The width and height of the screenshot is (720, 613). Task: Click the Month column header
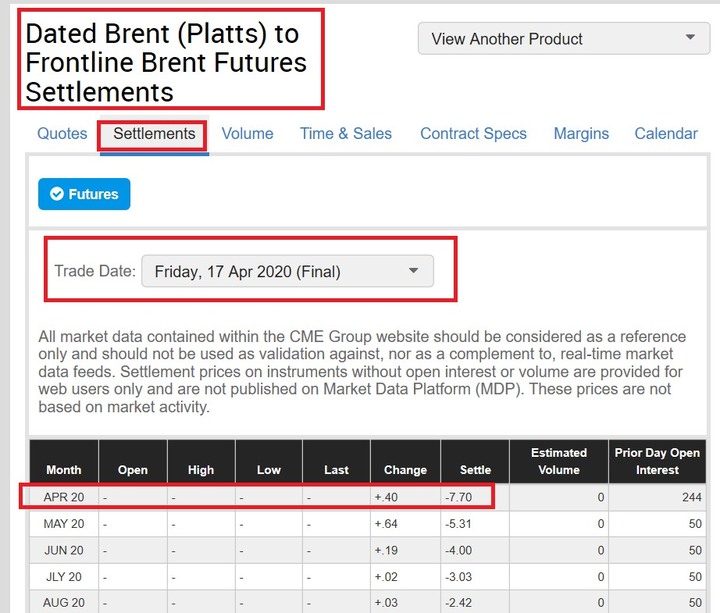point(64,461)
